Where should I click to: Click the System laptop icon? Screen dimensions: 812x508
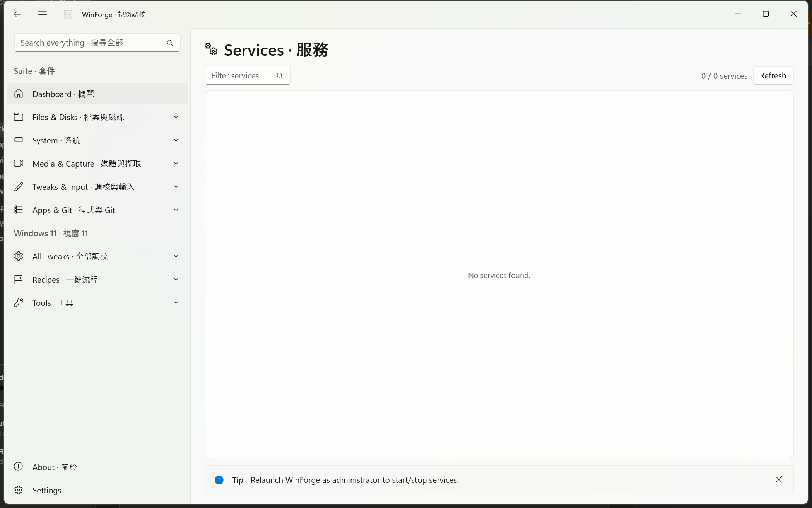coord(19,140)
